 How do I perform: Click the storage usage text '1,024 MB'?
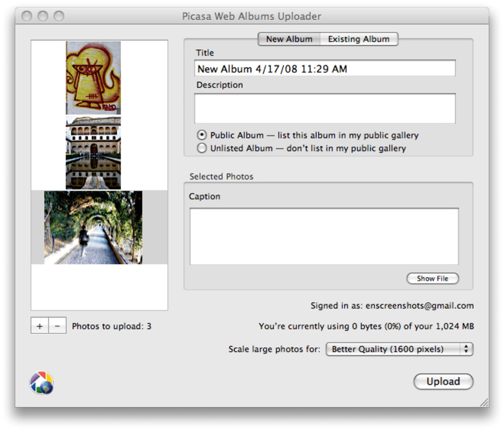tap(455, 326)
